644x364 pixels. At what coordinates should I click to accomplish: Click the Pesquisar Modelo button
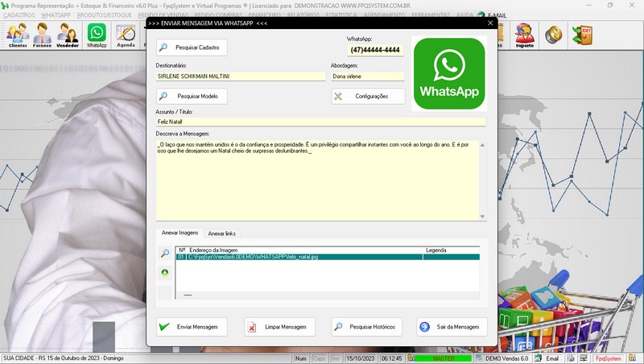pos(192,96)
